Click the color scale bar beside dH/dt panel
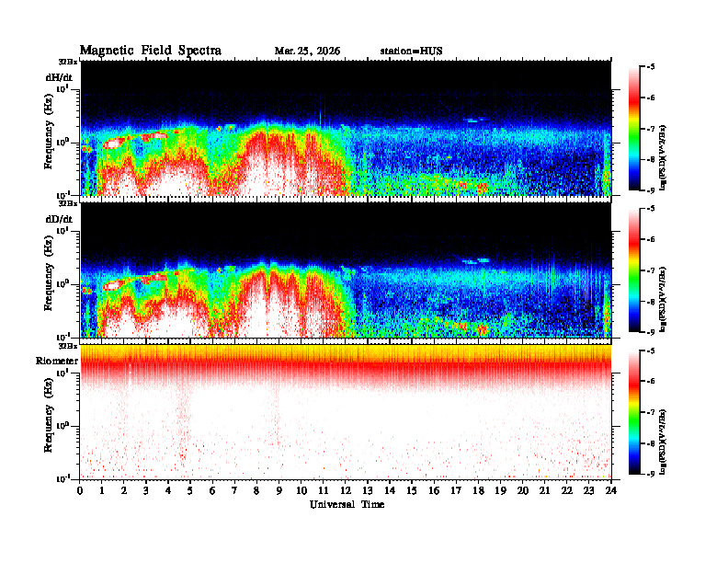This screenshot has width=728, height=563. 634,129
